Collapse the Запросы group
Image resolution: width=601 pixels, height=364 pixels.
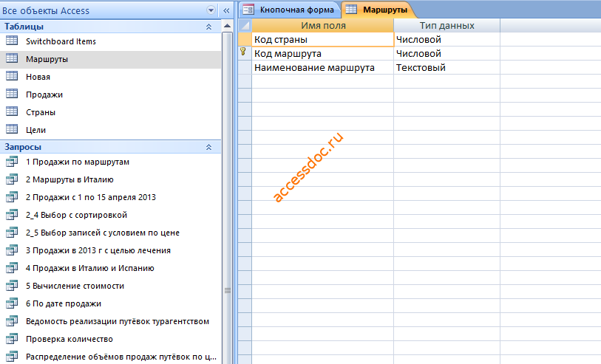click(x=209, y=147)
